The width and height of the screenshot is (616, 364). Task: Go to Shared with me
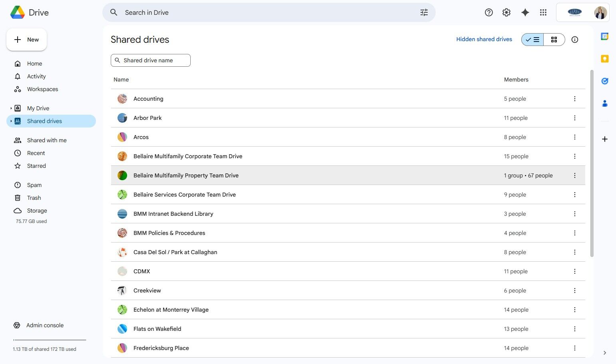pyautogui.click(x=47, y=140)
